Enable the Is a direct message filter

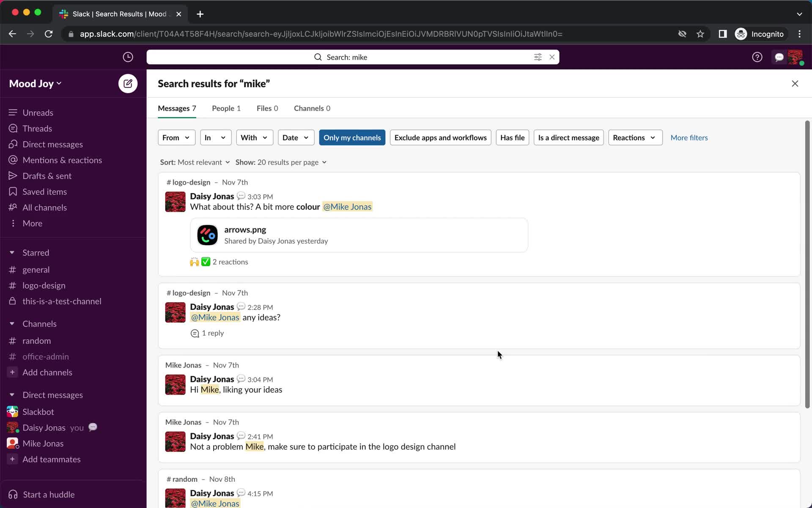coord(568,138)
